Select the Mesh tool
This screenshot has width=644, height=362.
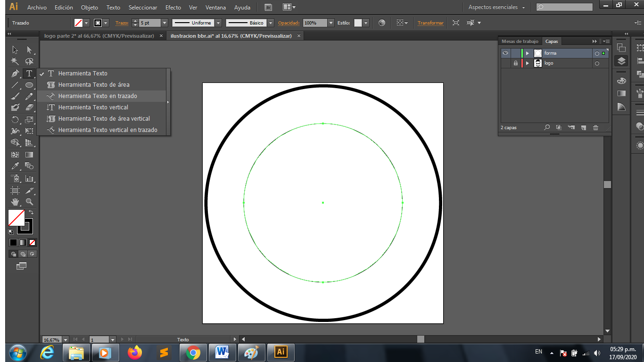tap(15, 155)
